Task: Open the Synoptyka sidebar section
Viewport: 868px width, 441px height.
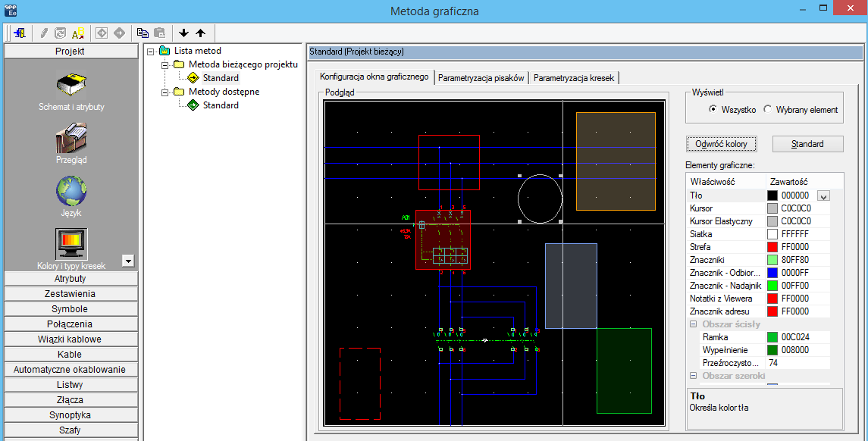Action: (x=71, y=414)
